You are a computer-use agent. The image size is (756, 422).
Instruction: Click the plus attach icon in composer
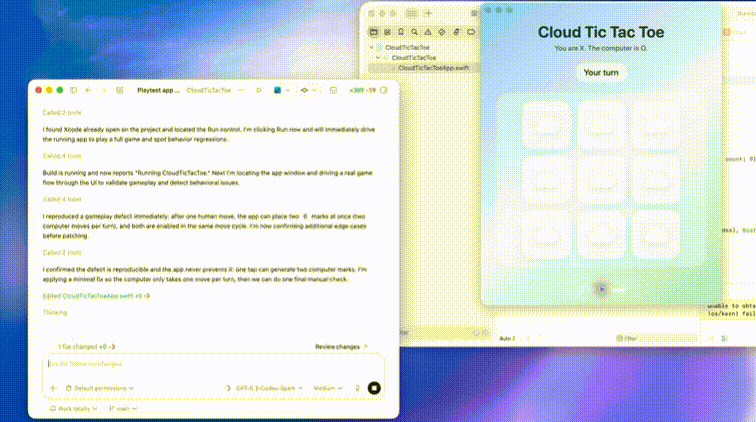(54, 388)
